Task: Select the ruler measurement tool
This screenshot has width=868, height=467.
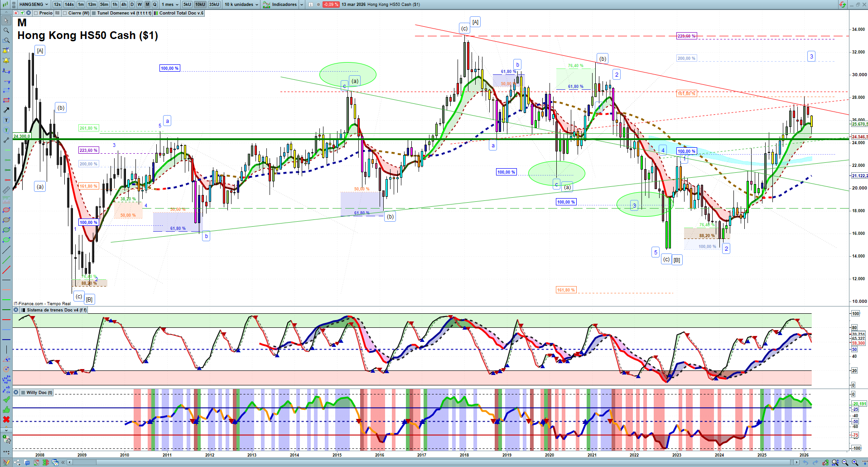Action: tap(6, 190)
